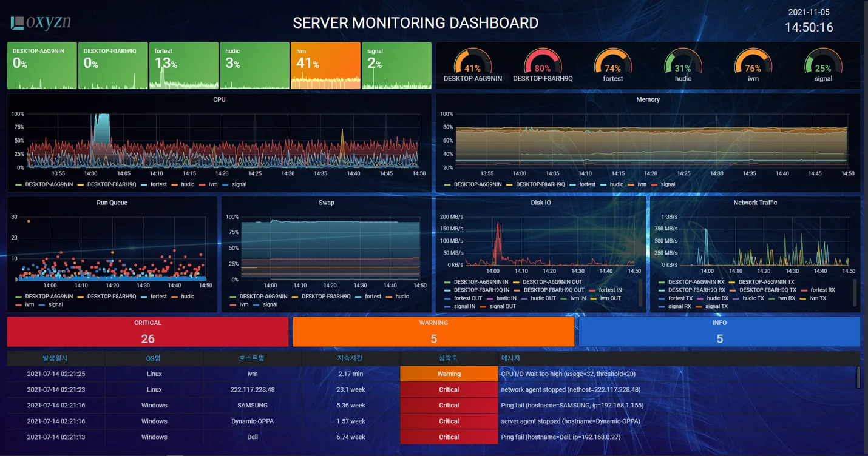Click the red DESKTOP-F8ARH9Q 80% gauge
The width and height of the screenshot is (868, 456).
pyautogui.click(x=543, y=65)
